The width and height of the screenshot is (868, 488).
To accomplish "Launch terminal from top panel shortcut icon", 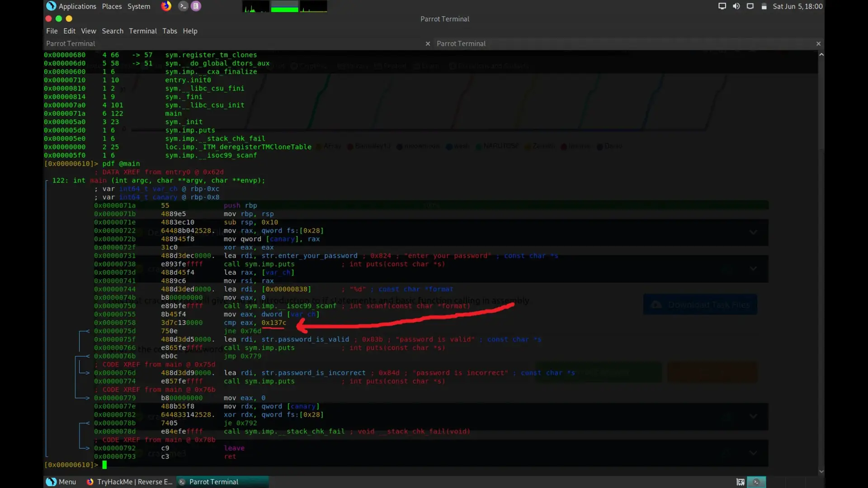I will (x=183, y=6).
